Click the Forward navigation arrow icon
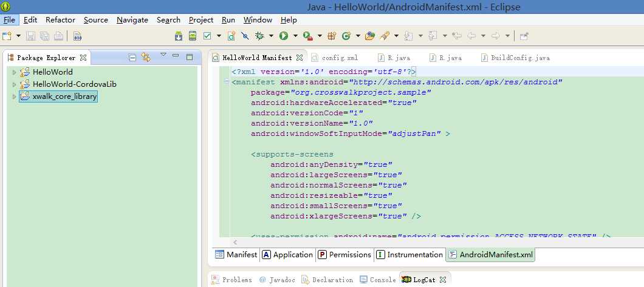 pyautogui.click(x=496, y=36)
